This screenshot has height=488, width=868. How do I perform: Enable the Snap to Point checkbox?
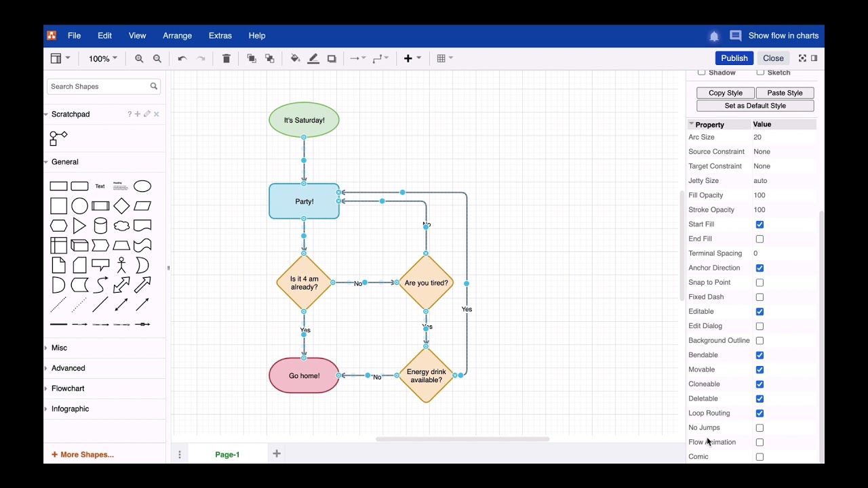click(759, 283)
